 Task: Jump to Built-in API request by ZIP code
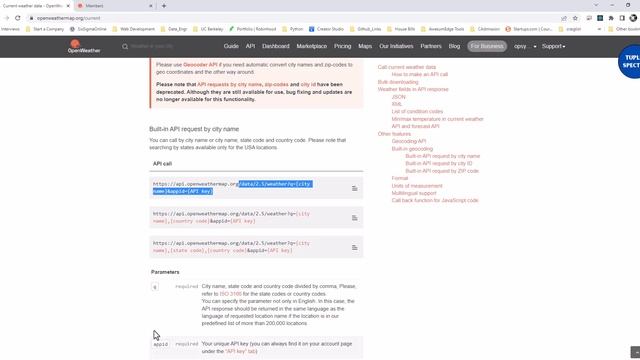442,171
